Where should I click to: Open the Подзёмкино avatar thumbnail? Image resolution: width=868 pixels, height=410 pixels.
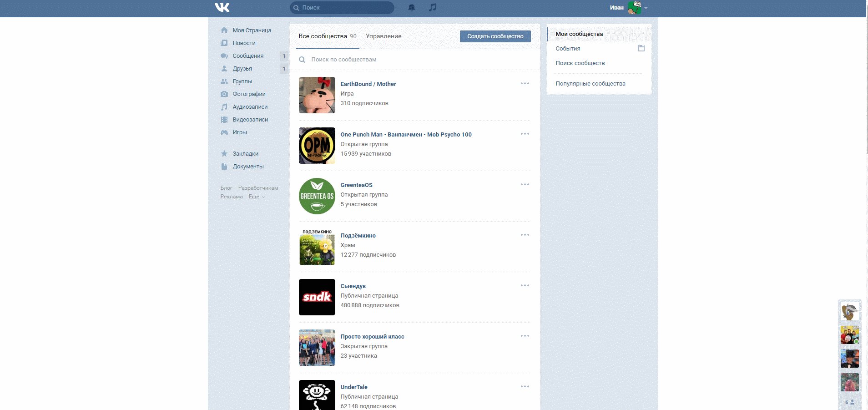tap(317, 247)
